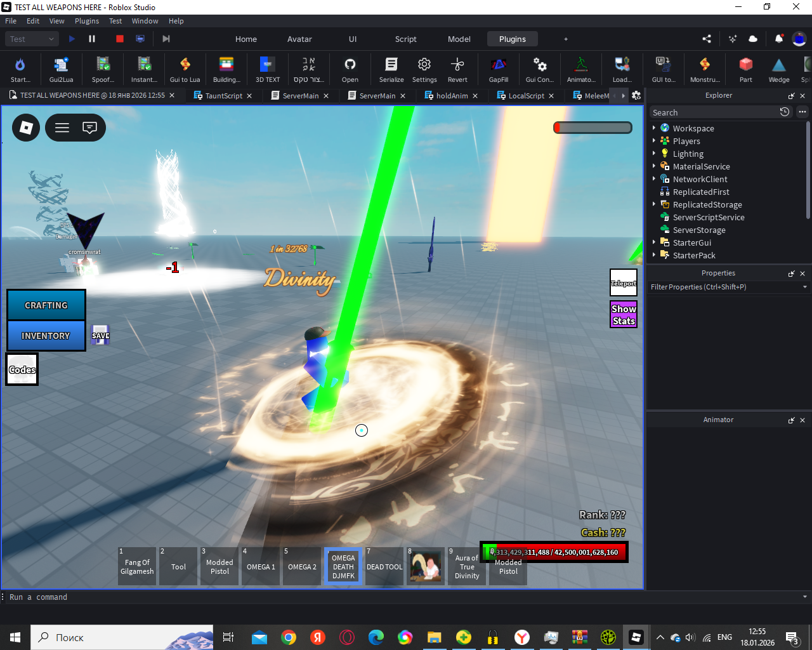The width and height of the screenshot is (812, 650).
Task: Open the 3D TEXT plugin
Action: 268,69
